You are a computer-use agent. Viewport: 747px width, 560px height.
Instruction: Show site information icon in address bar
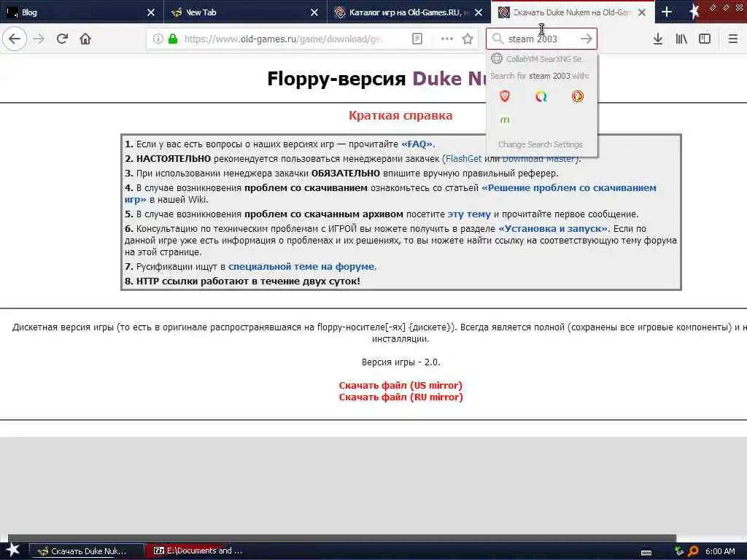158,39
